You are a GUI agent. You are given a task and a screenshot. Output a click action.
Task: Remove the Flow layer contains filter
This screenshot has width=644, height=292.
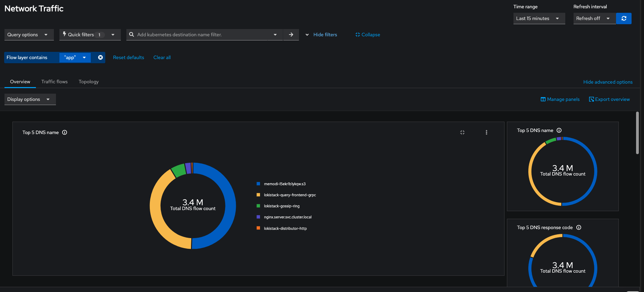[x=100, y=57]
